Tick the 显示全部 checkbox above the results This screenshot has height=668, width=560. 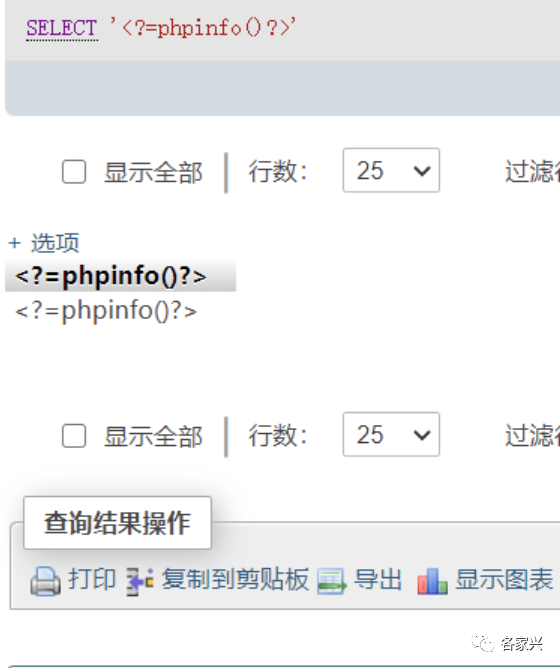tap(74, 172)
